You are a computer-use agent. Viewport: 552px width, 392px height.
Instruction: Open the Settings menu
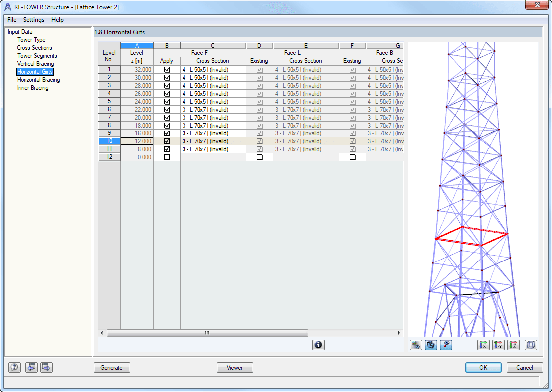point(34,20)
